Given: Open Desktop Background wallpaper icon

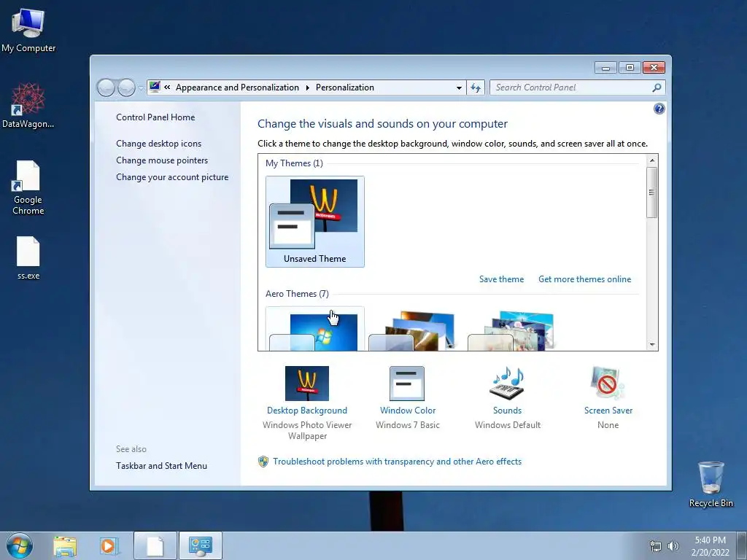Looking at the screenshot, I should coord(307,384).
